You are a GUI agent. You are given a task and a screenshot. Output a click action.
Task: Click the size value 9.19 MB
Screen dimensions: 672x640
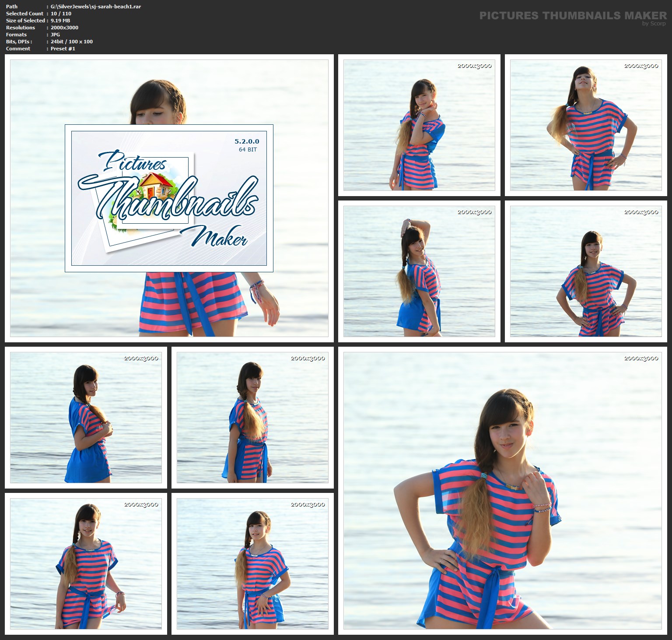coord(60,21)
